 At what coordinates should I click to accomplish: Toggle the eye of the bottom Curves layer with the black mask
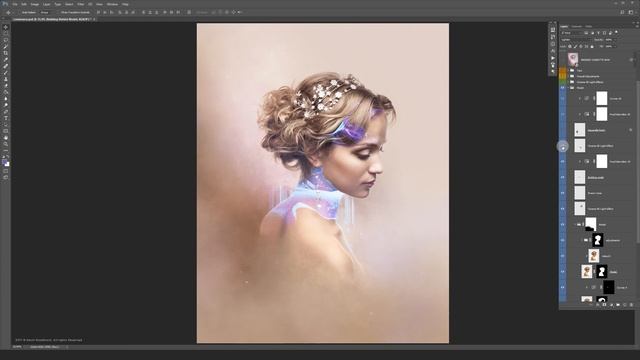click(563, 287)
